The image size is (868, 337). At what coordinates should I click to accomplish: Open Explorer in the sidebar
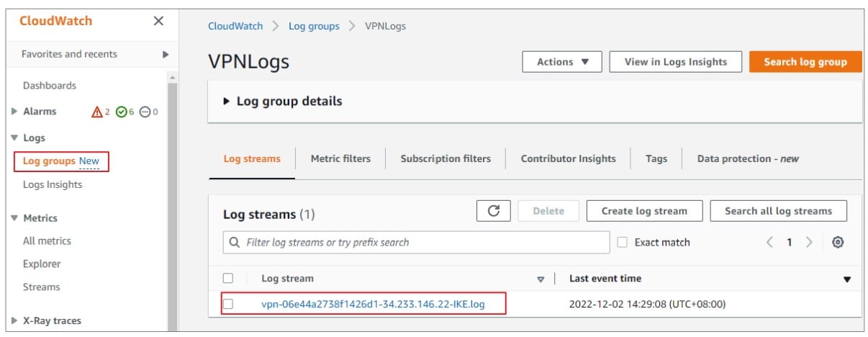[42, 264]
